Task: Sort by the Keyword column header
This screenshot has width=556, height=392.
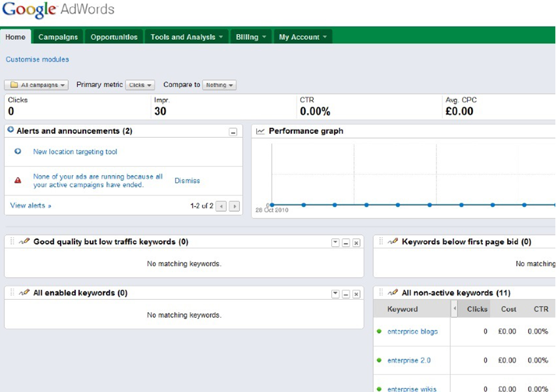Action: [x=402, y=309]
